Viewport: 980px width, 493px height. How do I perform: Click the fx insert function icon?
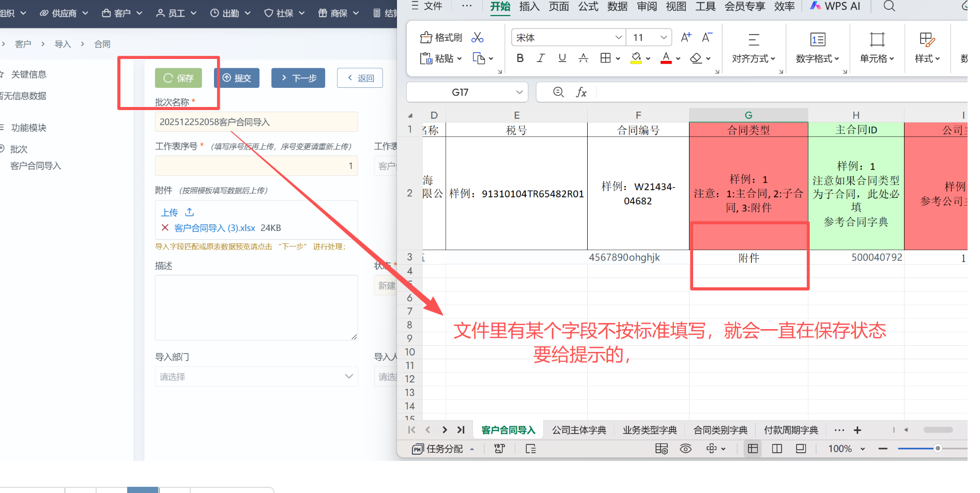click(581, 93)
